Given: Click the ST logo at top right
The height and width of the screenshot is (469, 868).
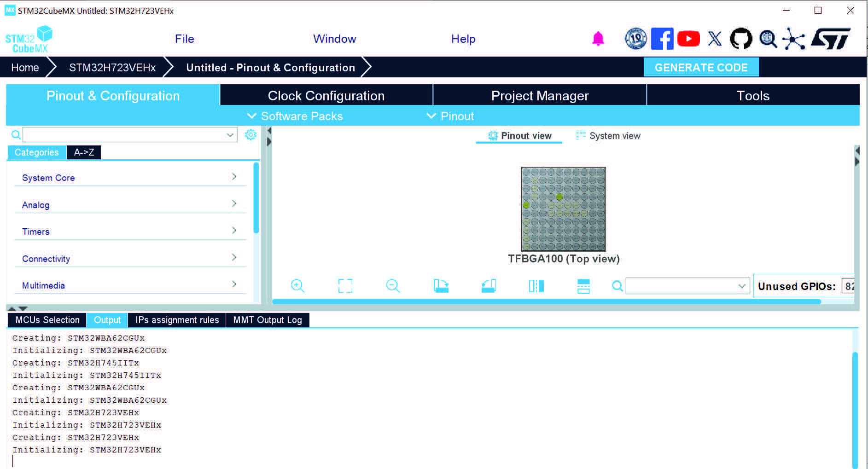Looking at the screenshot, I should [831, 39].
